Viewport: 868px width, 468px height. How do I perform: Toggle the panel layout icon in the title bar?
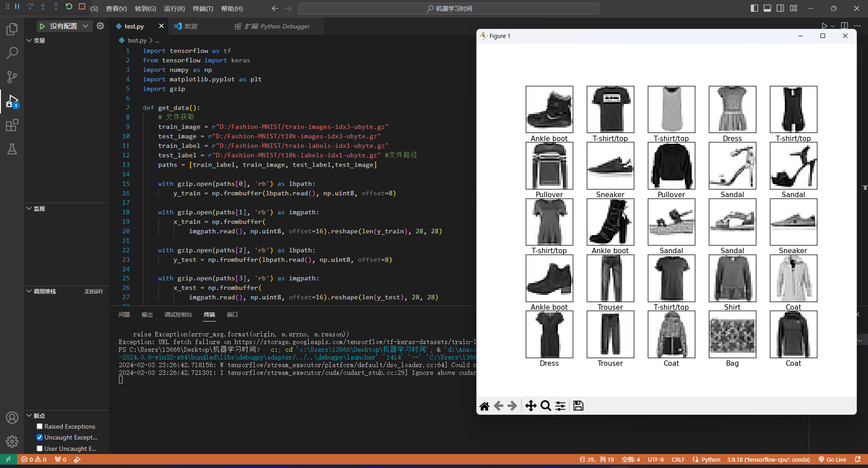pyautogui.click(x=767, y=8)
